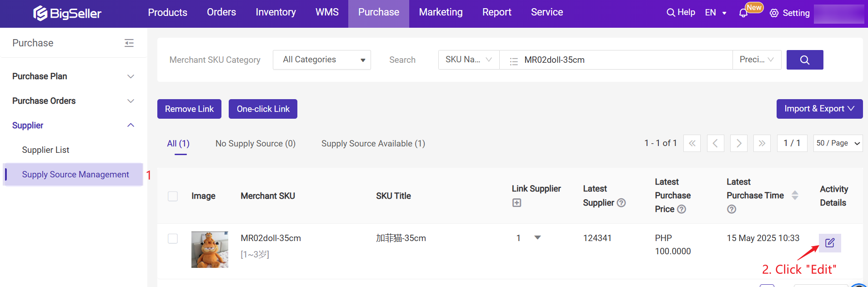Open the All Categories dropdown

[321, 60]
